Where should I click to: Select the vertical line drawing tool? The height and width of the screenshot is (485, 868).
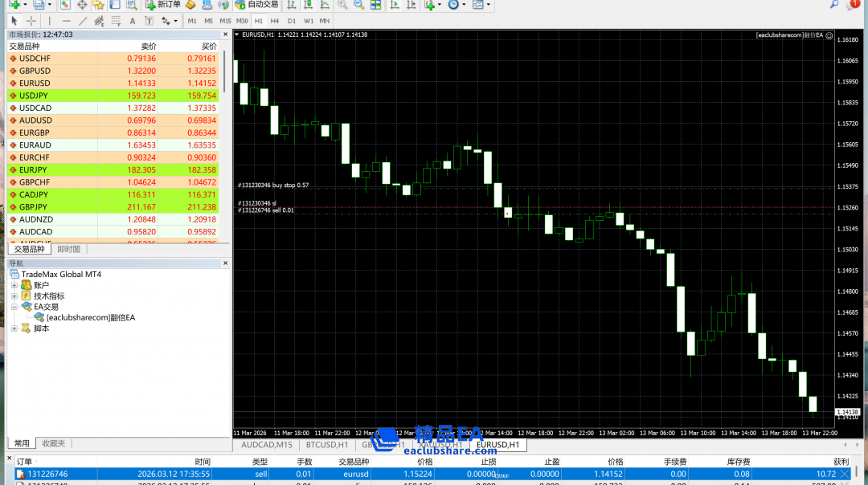(x=49, y=21)
